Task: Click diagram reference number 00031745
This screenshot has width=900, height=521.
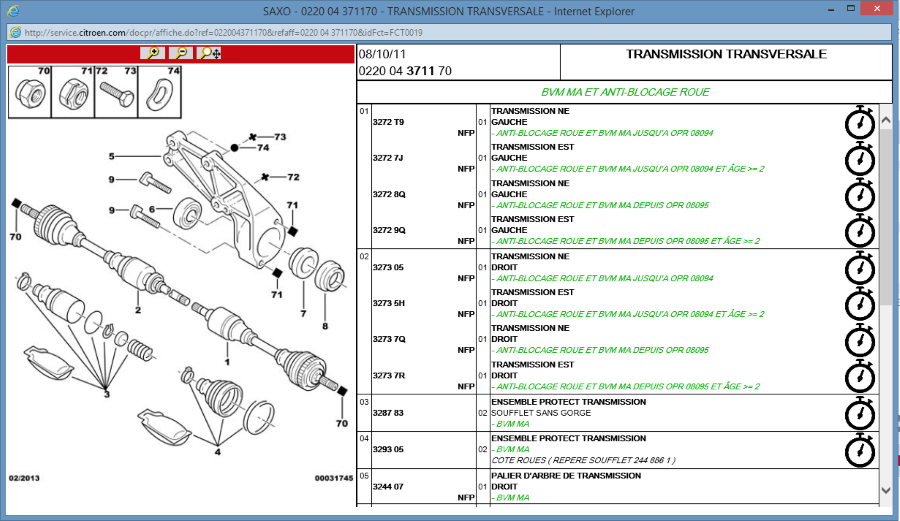Action: 333,478
